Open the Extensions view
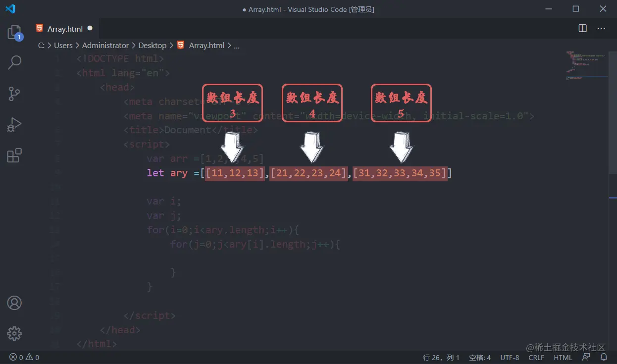This screenshot has width=617, height=364. point(14,155)
